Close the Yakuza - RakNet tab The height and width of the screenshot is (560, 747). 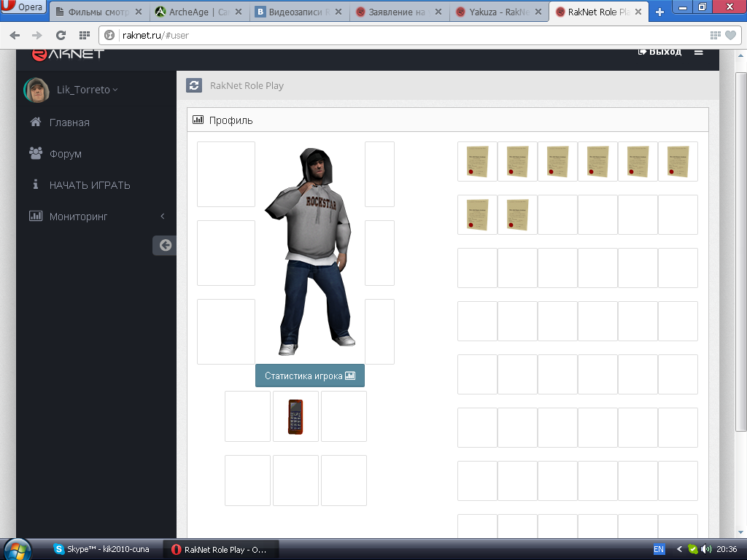pos(538,12)
